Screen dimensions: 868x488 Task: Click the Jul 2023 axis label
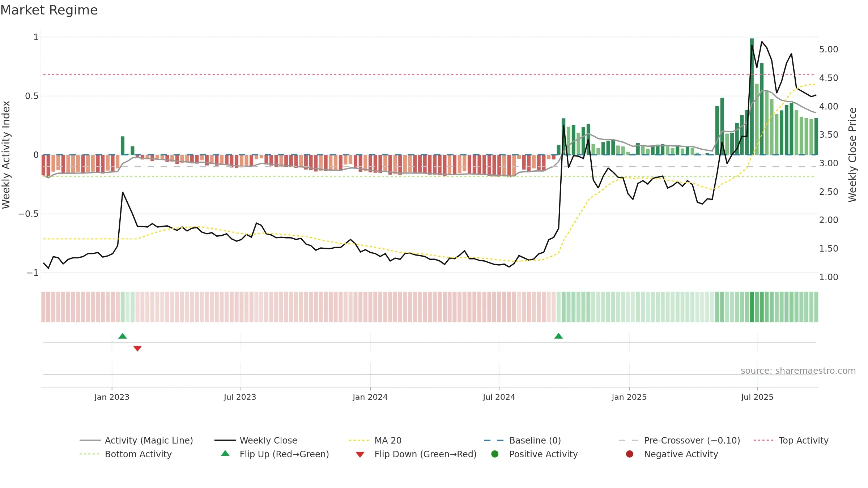tap(240, 397)
